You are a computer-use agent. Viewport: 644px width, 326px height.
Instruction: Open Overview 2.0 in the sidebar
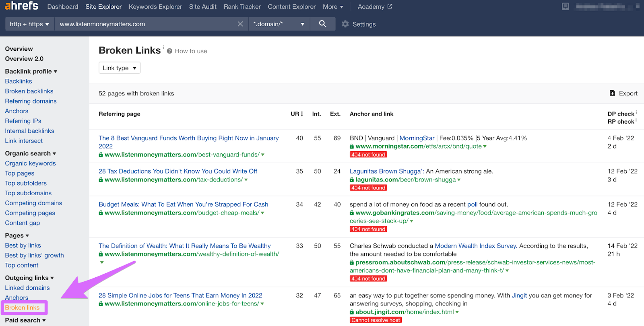click(x=24, y=59)
